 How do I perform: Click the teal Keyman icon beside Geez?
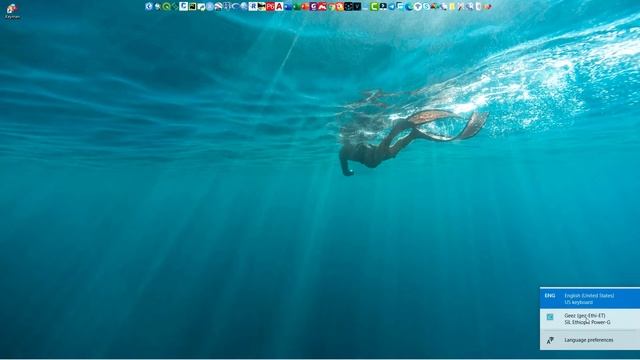[x=550, y=317]
